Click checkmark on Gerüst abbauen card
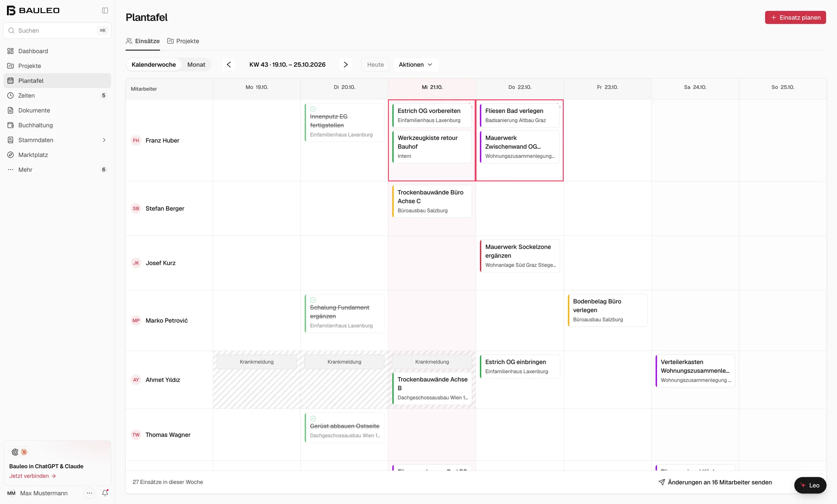 [313, 419]
